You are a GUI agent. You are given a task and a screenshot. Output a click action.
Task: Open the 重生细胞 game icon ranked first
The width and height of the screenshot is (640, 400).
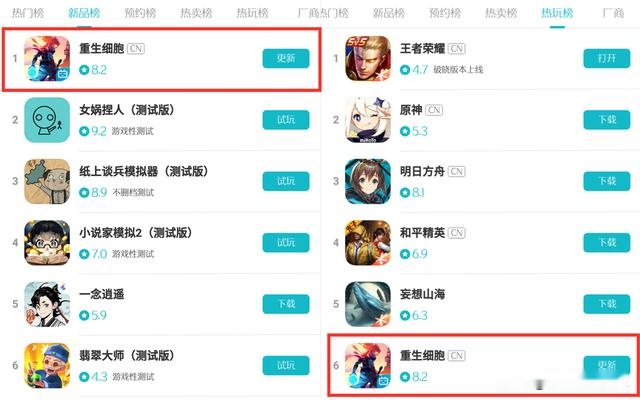[47, 58]
